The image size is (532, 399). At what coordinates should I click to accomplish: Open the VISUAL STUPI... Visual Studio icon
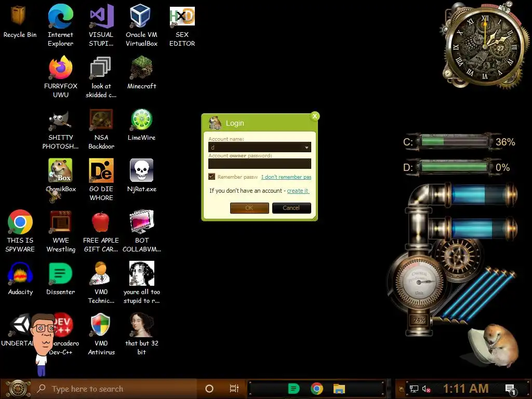[101, 25]
